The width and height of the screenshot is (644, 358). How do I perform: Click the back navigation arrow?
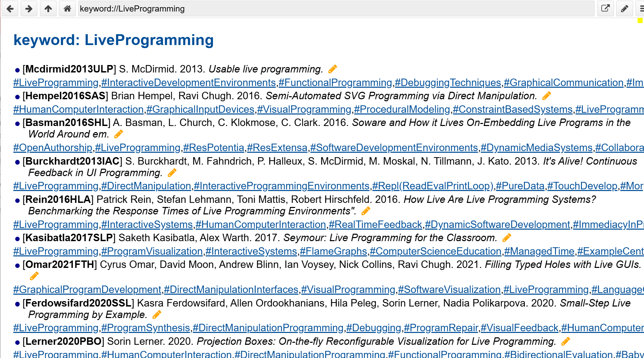point(10,8)
